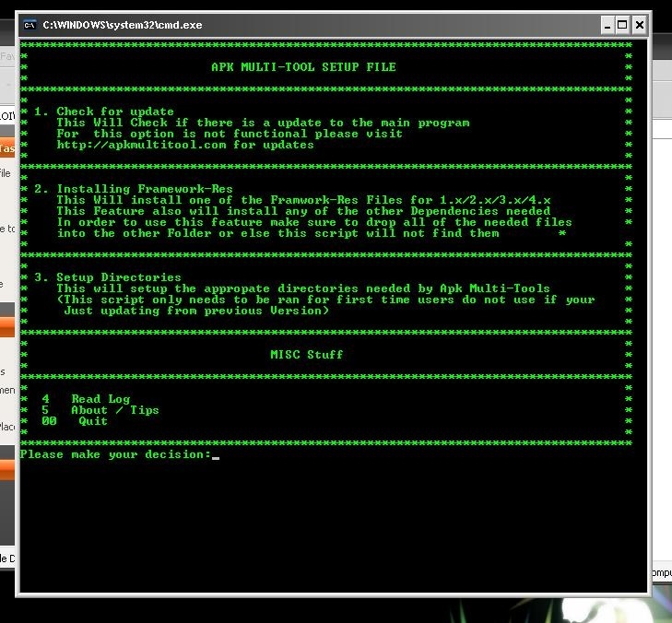Maximize the cmd.exe window
Image resolution: width=672 pixels, height=623 pixels.
coord(622,25)
